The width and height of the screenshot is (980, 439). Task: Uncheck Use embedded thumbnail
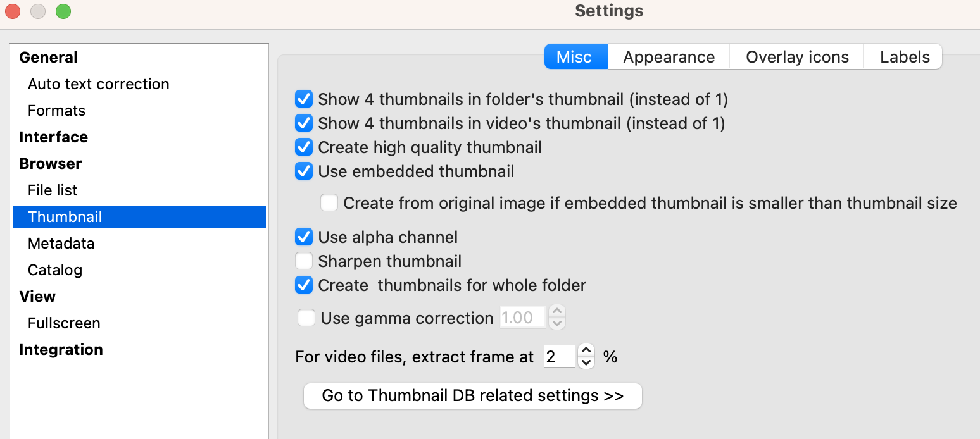tap(304, 171)
